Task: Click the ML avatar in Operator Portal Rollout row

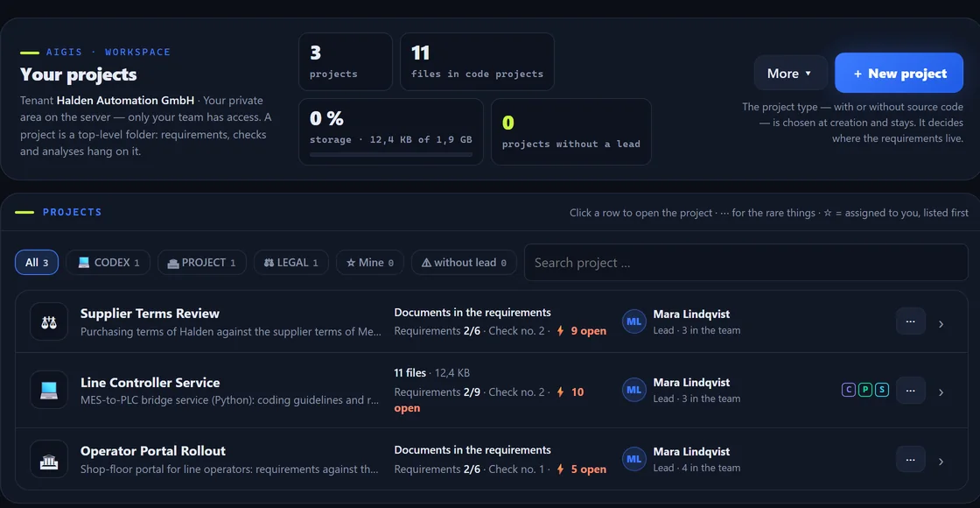Action: [x=633, y=459]
